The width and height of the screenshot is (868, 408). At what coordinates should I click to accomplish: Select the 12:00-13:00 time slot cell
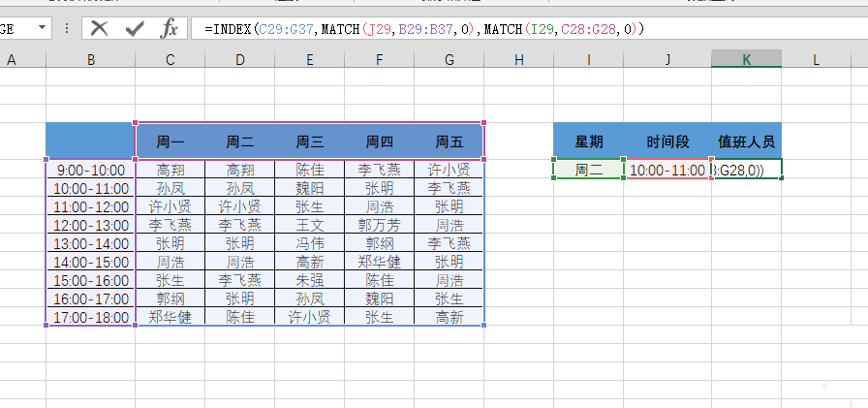pyautogui.click(x=91, y=225)
